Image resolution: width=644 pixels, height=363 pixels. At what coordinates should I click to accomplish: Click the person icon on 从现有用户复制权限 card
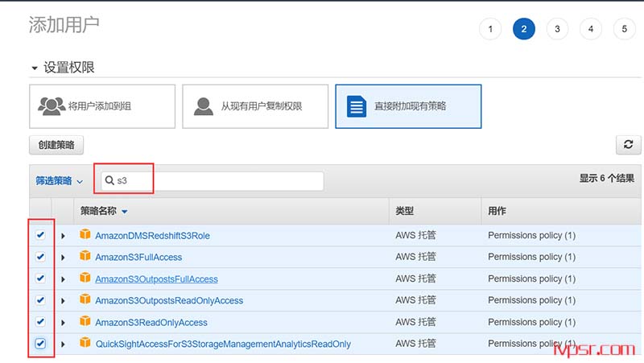204,106
